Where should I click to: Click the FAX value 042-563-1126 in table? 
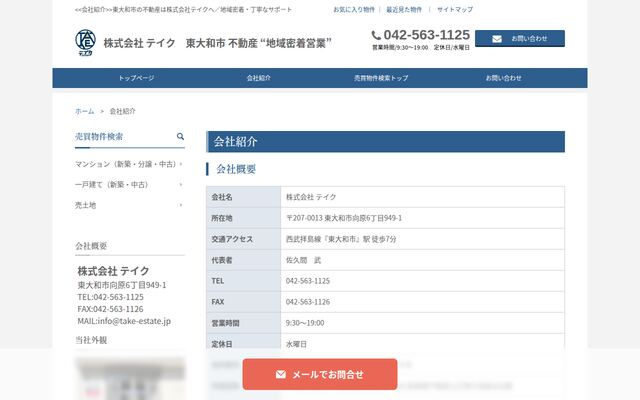click(x=422, y=302)
